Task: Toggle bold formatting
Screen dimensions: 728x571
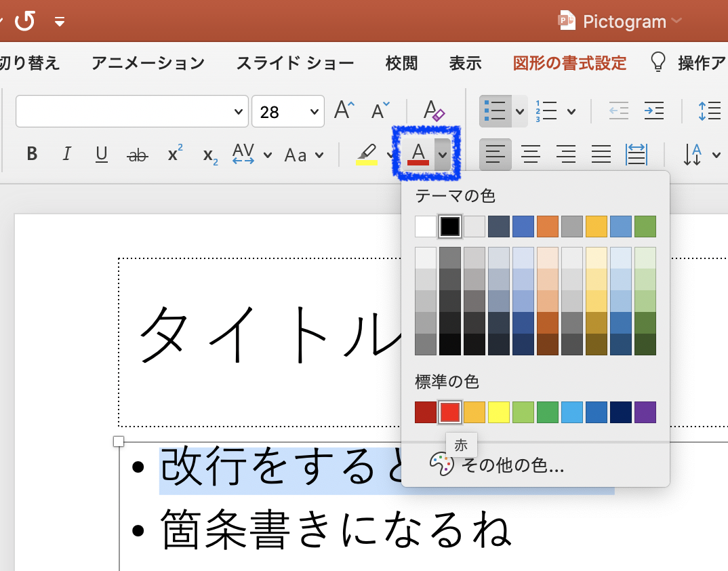Action: tap(32, 154)
